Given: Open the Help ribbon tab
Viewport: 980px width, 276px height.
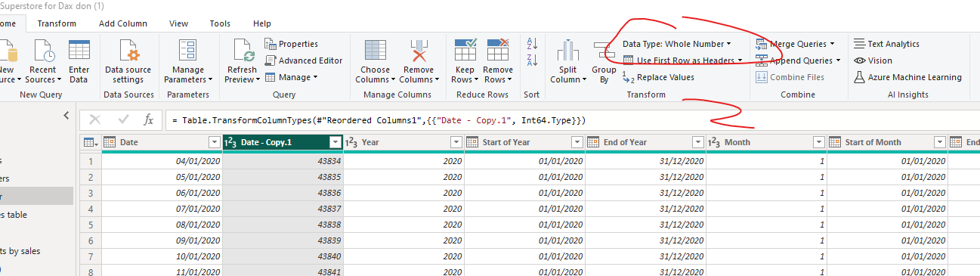Looking at the screenshot, I should tap(262, 23).
